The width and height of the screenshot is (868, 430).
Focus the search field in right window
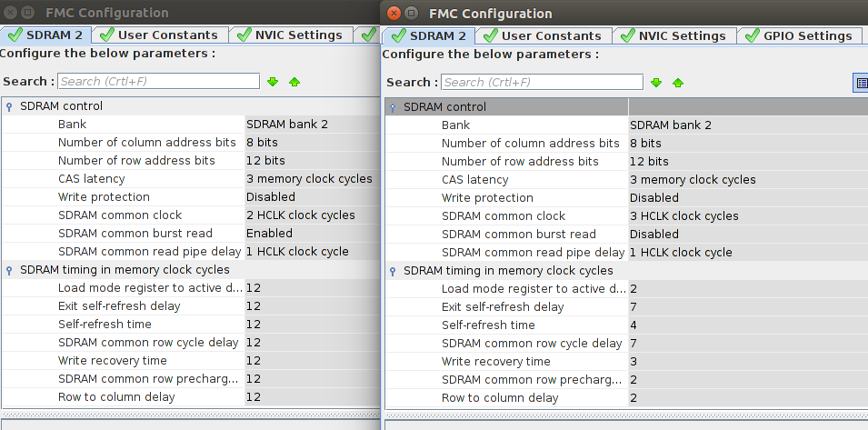[x=543, y=83]
